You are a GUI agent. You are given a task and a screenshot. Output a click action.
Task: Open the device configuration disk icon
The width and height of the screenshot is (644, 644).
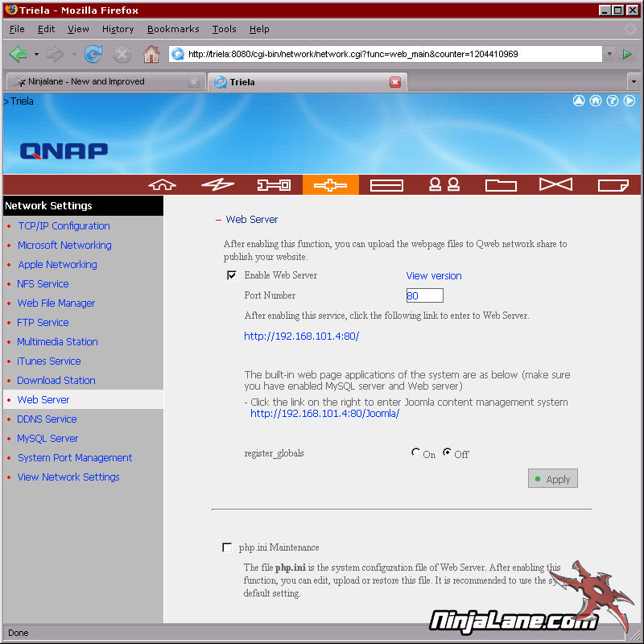pyautogui.click(x=386, y=185)
